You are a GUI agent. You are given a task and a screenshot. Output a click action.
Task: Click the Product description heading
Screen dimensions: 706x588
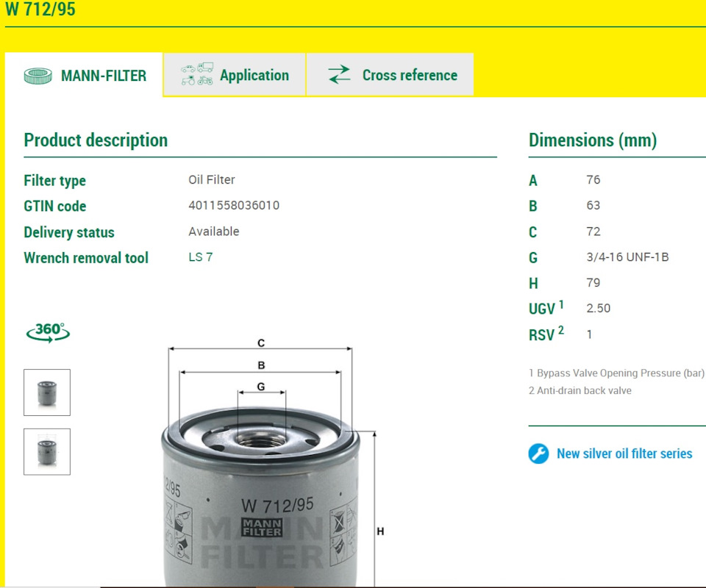coord(96,140)
